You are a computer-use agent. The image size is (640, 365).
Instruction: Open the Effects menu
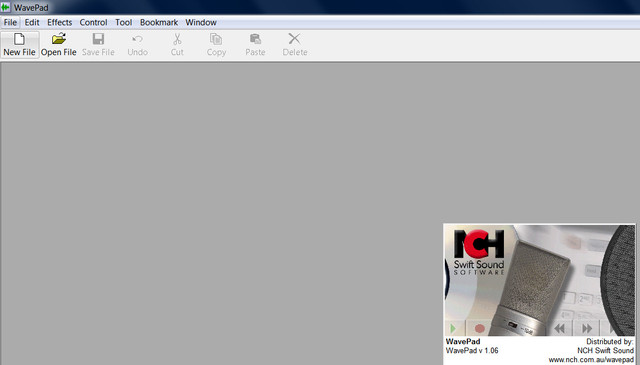[60, 22]
